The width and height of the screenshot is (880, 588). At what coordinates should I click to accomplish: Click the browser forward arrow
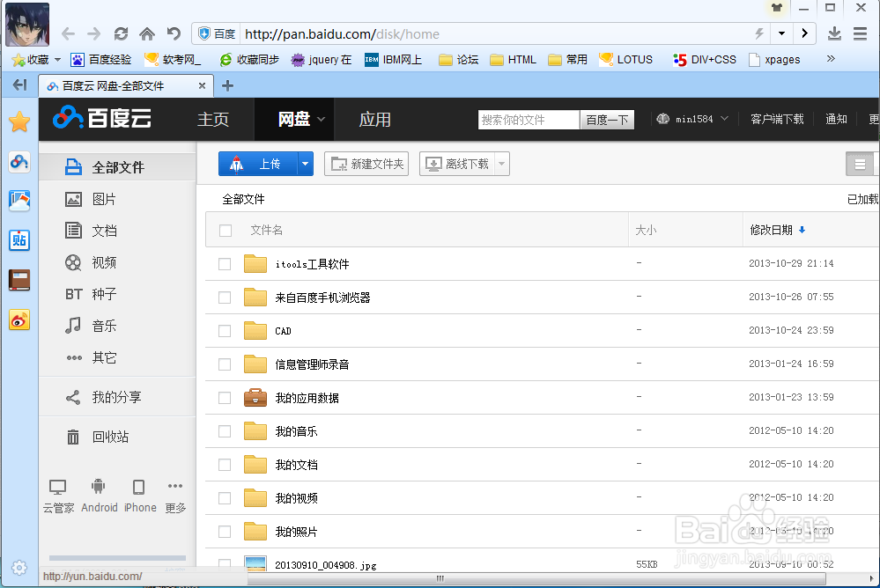coord(93,34)
